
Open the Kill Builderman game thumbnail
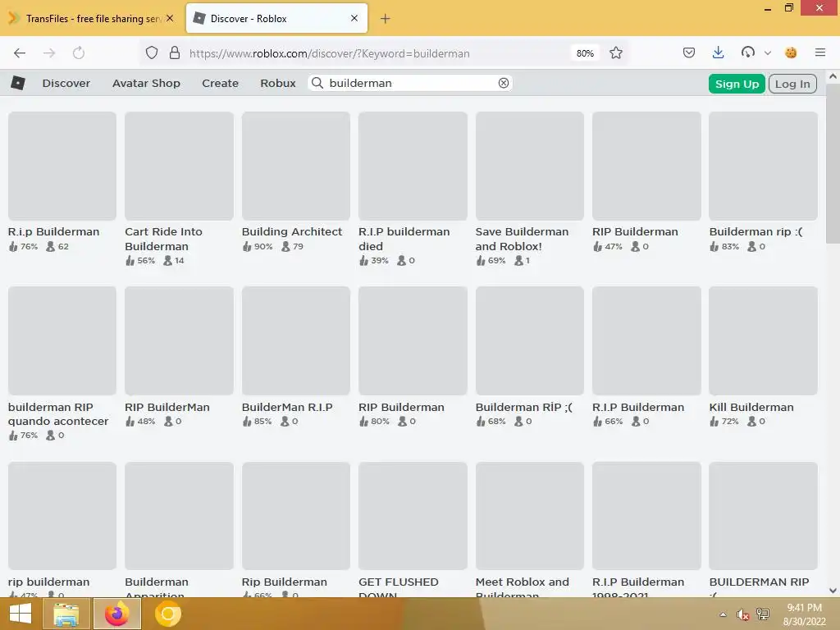pos(763,340)
